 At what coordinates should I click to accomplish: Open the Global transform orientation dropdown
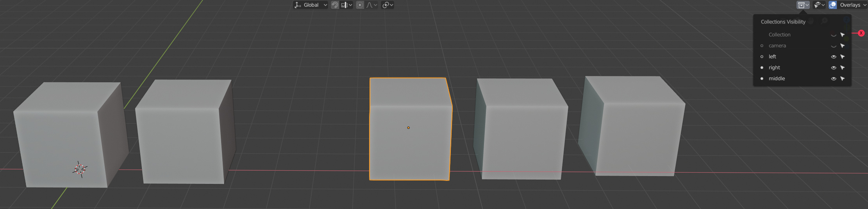click(311, 5)
